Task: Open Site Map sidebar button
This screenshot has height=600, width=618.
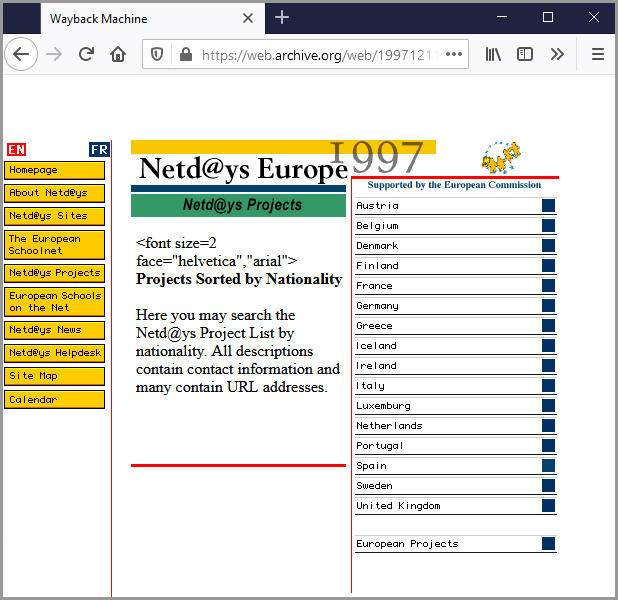Action: tap(54, 376)
